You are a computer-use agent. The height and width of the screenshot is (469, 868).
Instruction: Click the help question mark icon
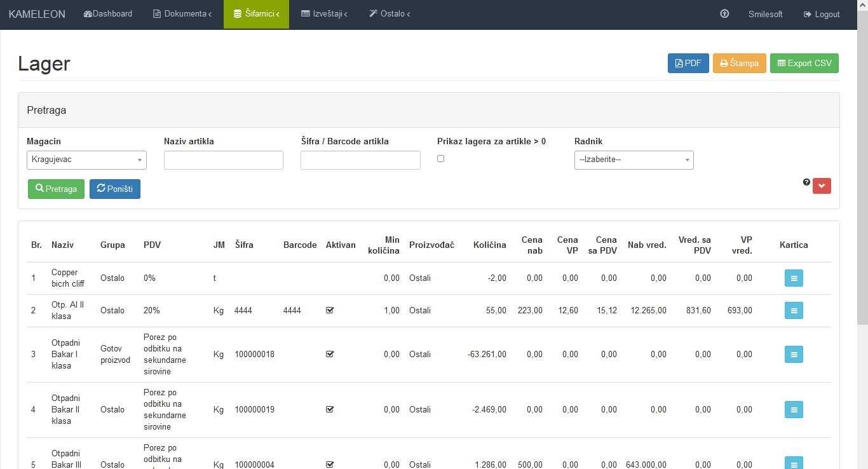click(806, 182)
